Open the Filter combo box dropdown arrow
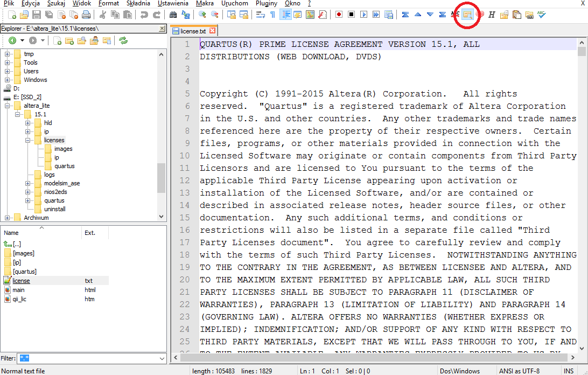This screenshot has width=588, height=375. pos(162,358)
